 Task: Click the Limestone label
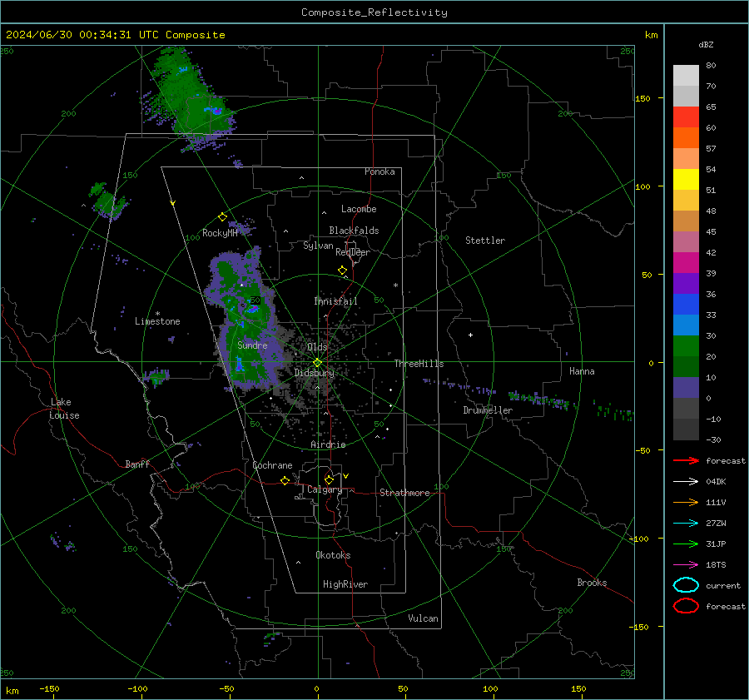tap(157, 321)
